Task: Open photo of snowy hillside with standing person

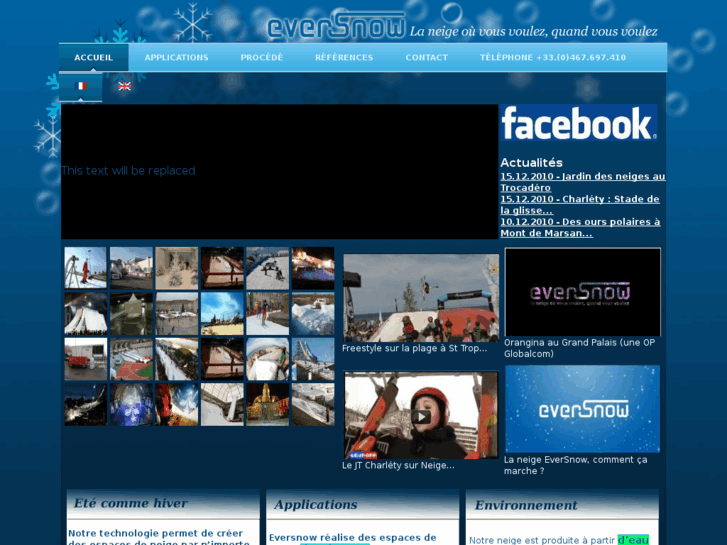Action: pyautogui.click(x=313, y=404)
